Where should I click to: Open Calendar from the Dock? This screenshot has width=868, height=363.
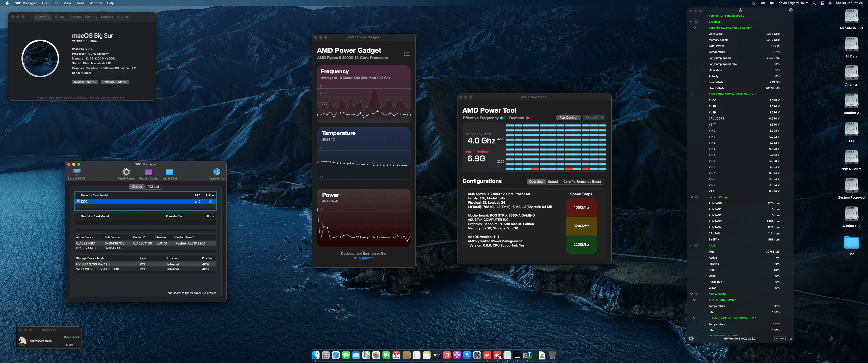[396, 355]
